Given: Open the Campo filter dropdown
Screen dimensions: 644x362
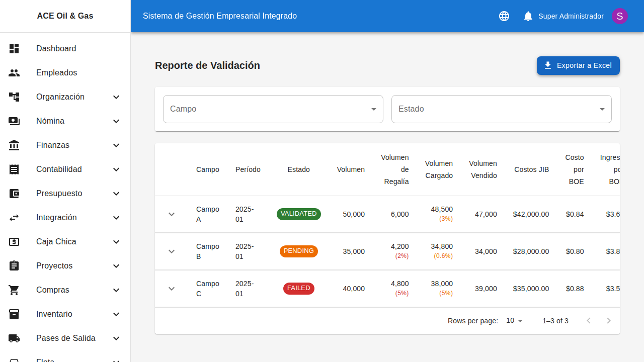Looking at the screenshot, I should [x=273, y=109].
